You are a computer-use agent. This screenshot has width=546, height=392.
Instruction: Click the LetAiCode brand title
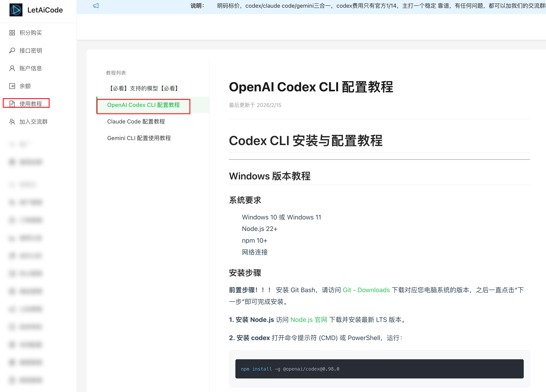(45, 10)
